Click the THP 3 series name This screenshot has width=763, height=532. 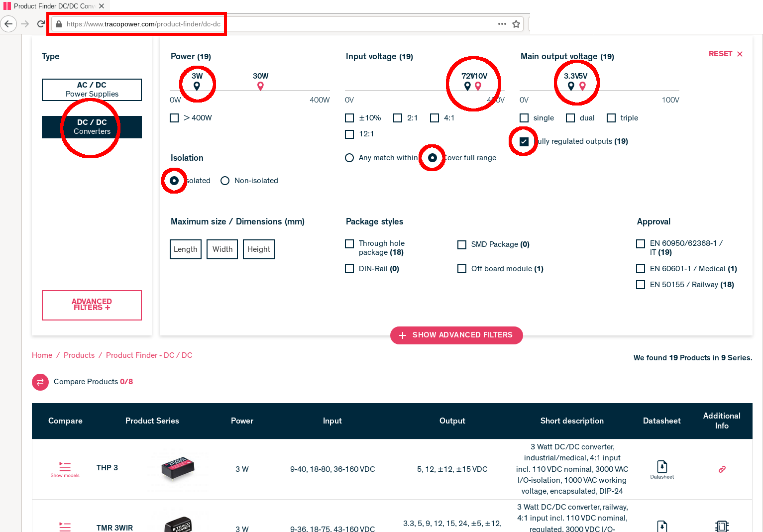107,468
